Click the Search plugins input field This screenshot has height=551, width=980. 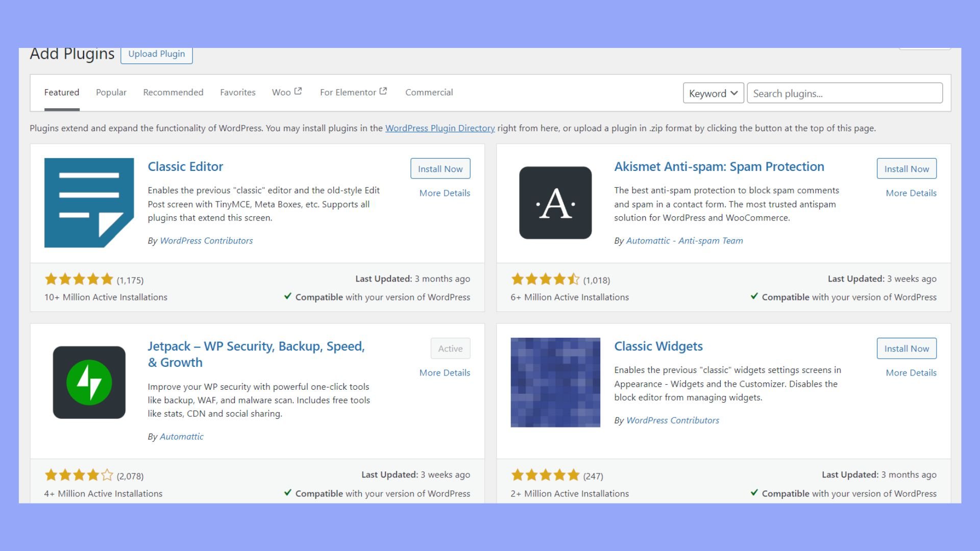click(x=844, y=93)
